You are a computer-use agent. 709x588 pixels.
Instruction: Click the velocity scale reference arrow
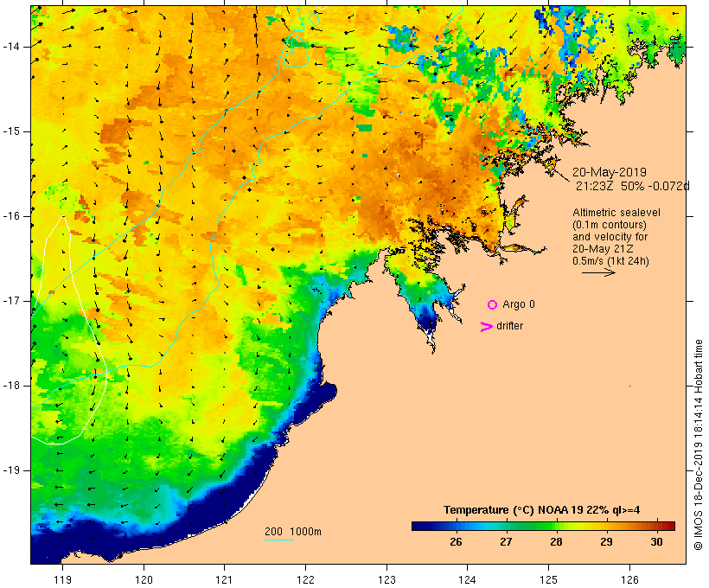point(598,272)
